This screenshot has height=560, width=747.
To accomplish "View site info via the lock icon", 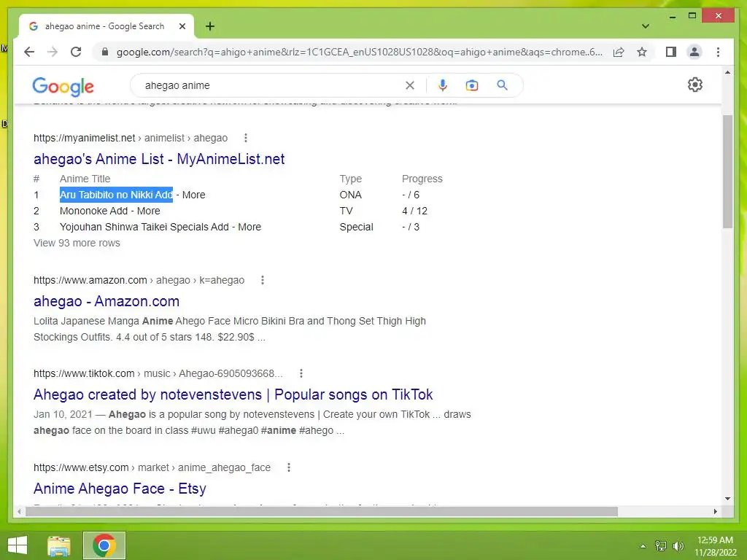I will pos(105,52).
